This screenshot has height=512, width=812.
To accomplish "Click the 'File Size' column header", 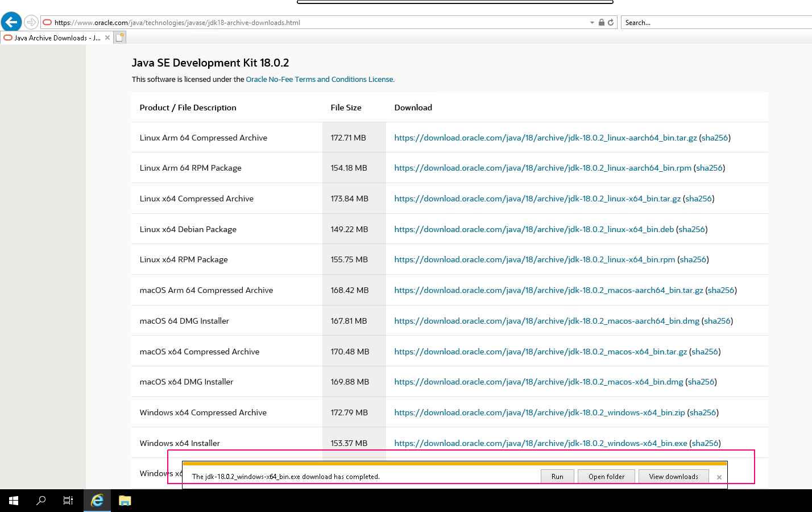I will [x=346, y=108].
